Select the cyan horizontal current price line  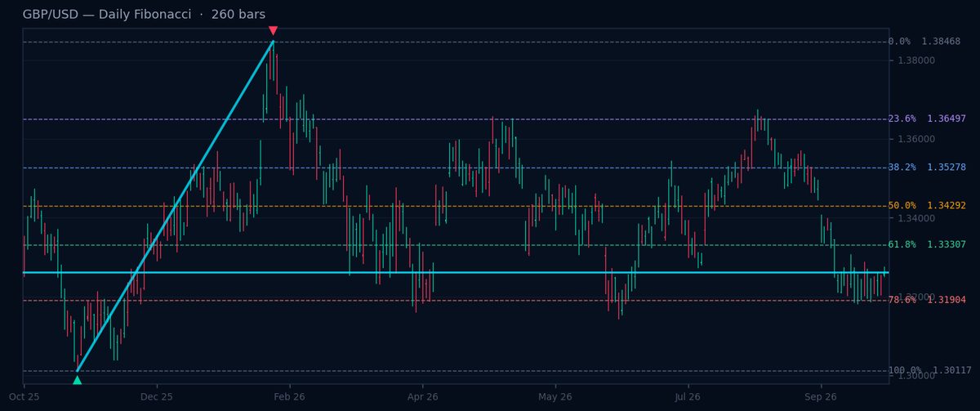(x=456, y=272)
